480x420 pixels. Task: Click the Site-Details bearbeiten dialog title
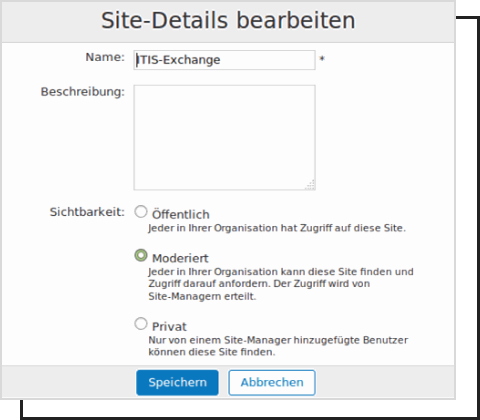tap(228, 20)
